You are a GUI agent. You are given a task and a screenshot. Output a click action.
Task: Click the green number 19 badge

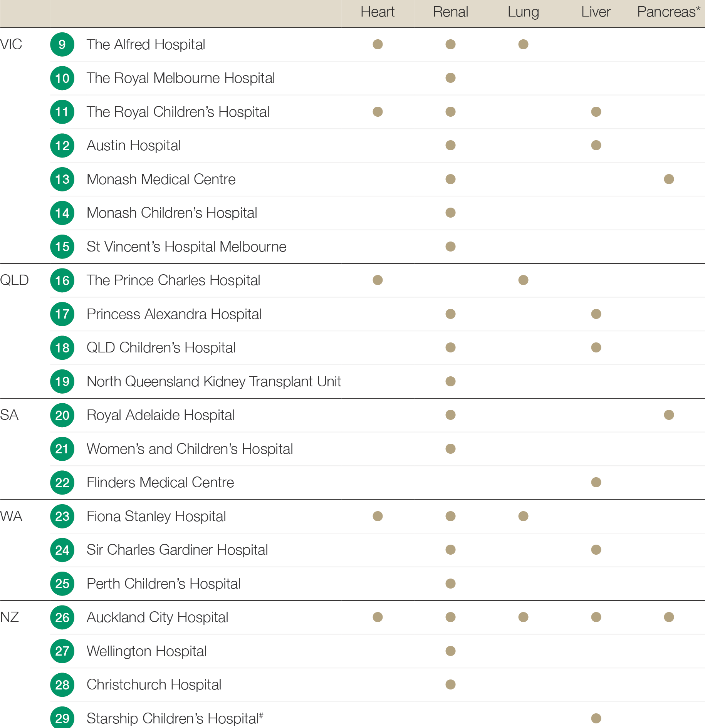click(x=62, y=382)
